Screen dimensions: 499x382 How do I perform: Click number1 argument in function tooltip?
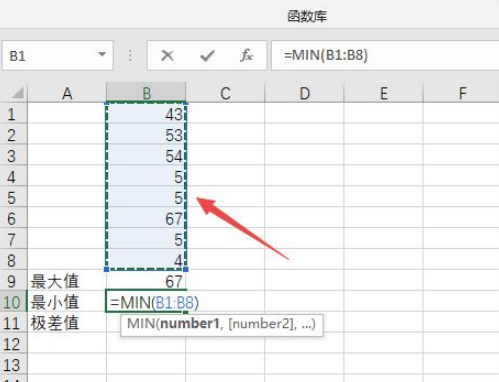click(x=190, y=324)
